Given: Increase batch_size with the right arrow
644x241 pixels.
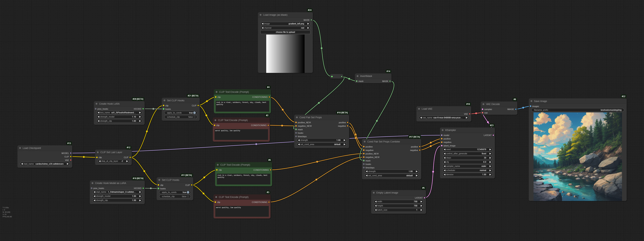Looking at the screenshot, I should pos(421,210).
